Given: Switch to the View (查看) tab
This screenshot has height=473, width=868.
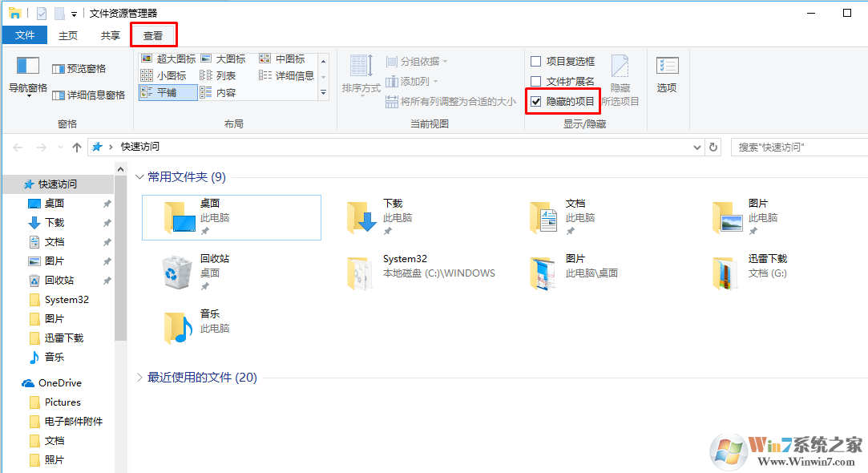Looking at the screenshot, I should coord(153,35).
